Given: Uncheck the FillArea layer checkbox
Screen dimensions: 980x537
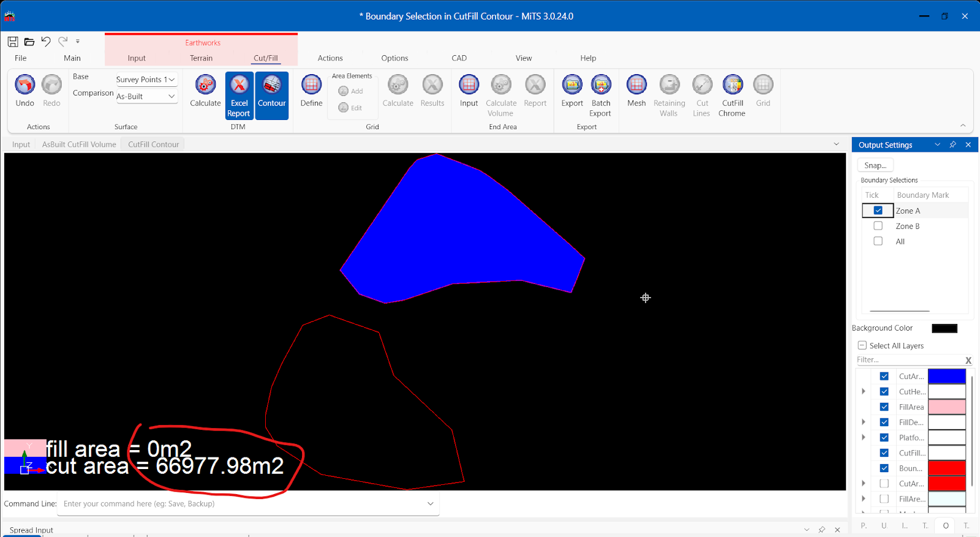Looking at the screenshot, I should [x=884, y=407].
